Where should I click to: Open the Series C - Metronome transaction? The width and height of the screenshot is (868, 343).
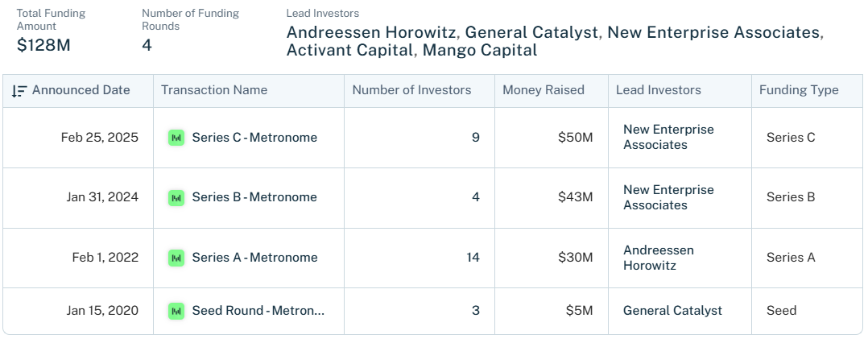click(x=254, y=137)
